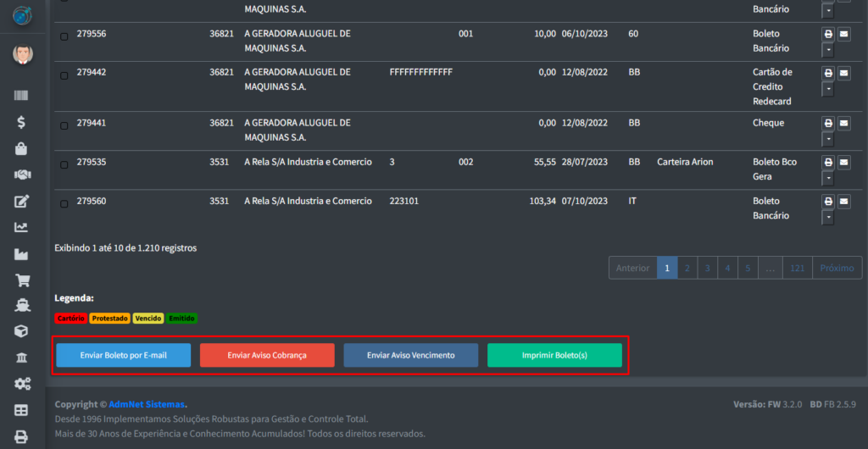Open the dollar sign finance menu in sidebar

point(22,122)
